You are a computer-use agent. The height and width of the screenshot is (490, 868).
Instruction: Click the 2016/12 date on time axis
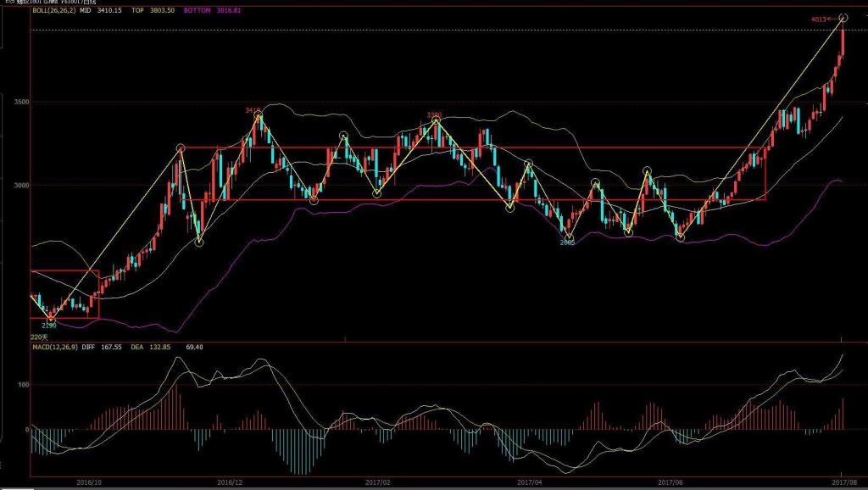click(231, 482)
